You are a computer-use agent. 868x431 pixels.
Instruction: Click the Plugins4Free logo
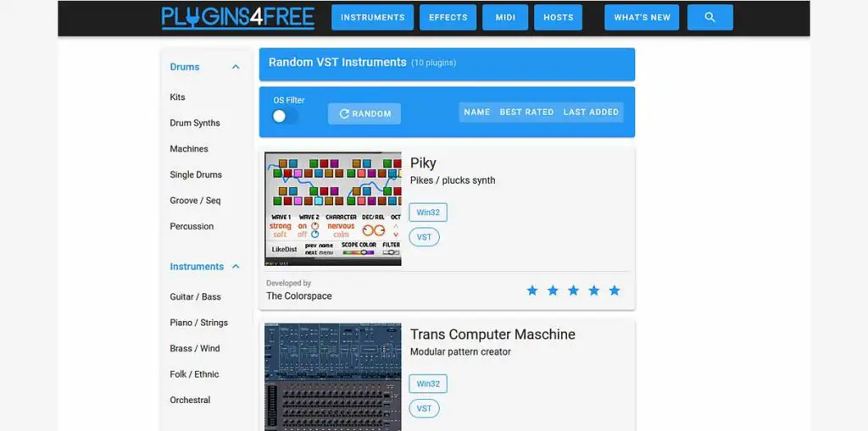coord(238,17)
